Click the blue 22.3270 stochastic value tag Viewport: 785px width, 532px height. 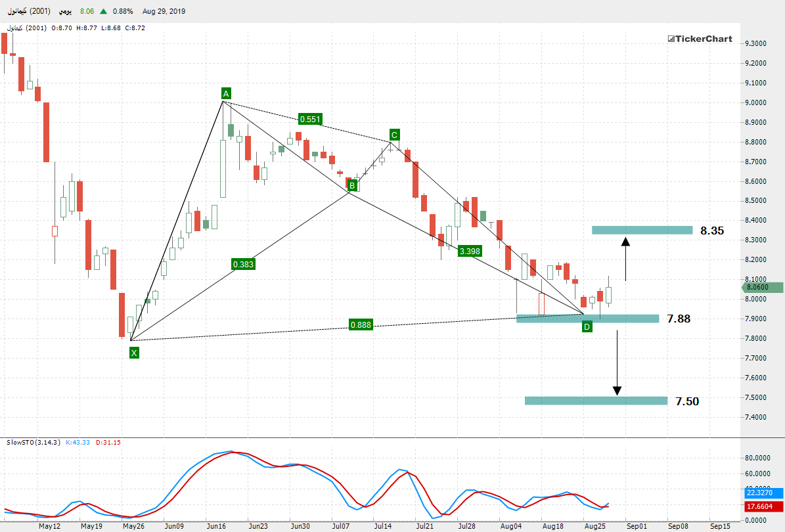point(764,493)
